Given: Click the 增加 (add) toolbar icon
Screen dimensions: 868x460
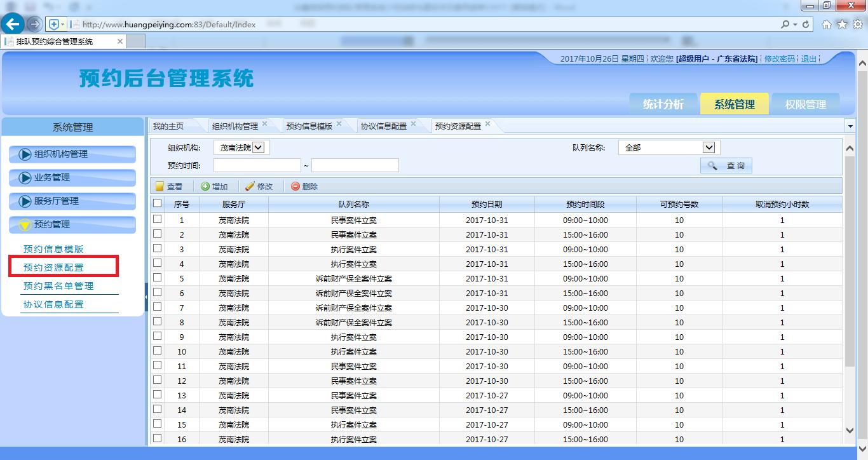Looking at the screenshot, I should pyautogui.click(x=205, y=186).
